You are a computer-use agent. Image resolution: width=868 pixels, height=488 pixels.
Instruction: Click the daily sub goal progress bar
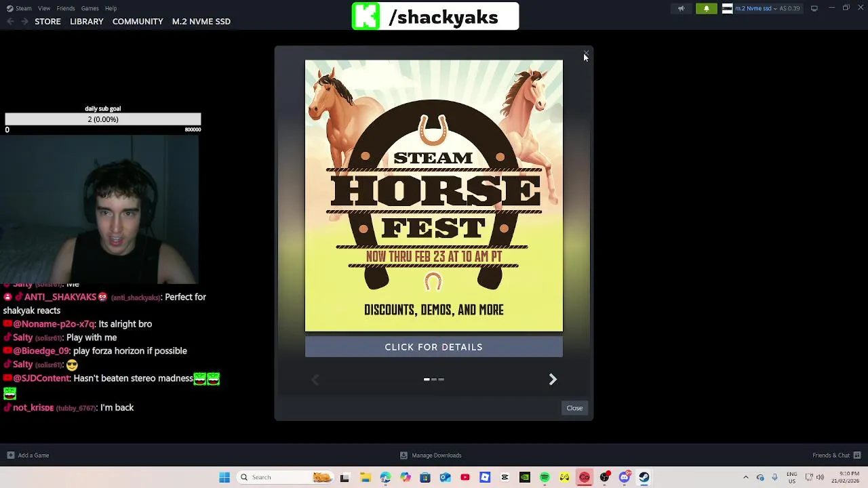pyautogui.click(x=102, y=119)
